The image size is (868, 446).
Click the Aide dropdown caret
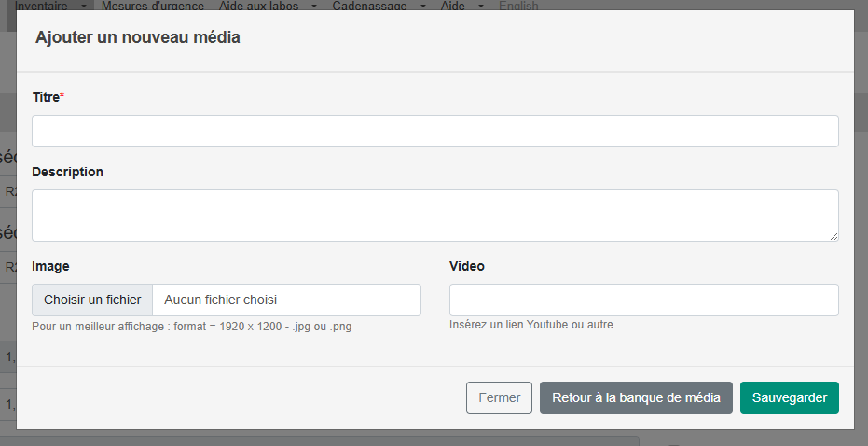click(x=480, y=7)
